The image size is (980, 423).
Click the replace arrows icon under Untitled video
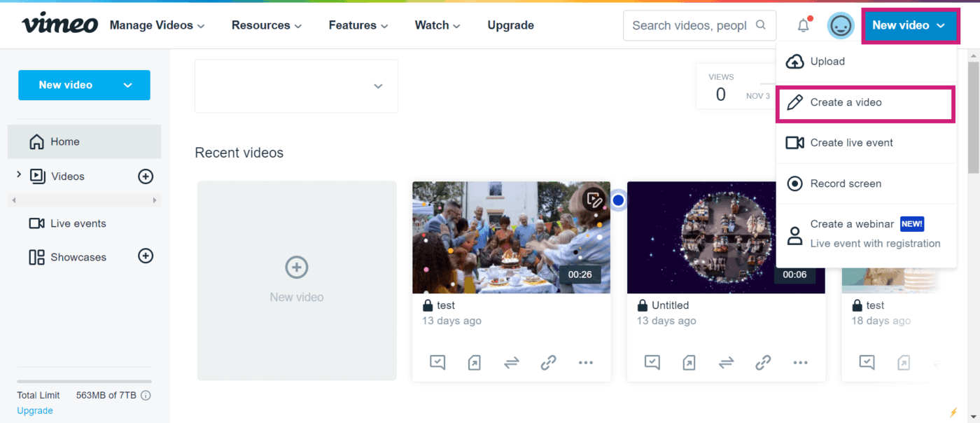tap(726, 362)
